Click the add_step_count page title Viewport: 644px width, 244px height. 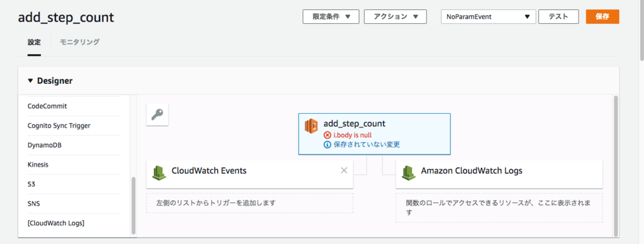[x=66, y=18]
